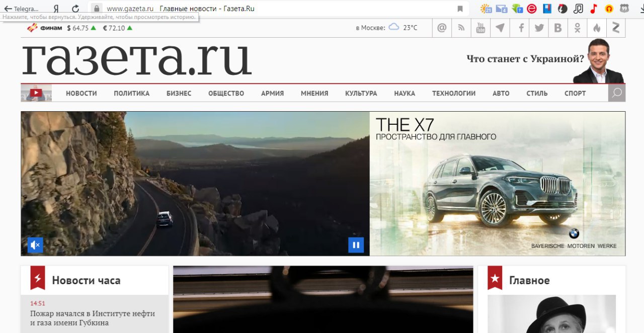Open the RSS feed icon

point(461,28)
